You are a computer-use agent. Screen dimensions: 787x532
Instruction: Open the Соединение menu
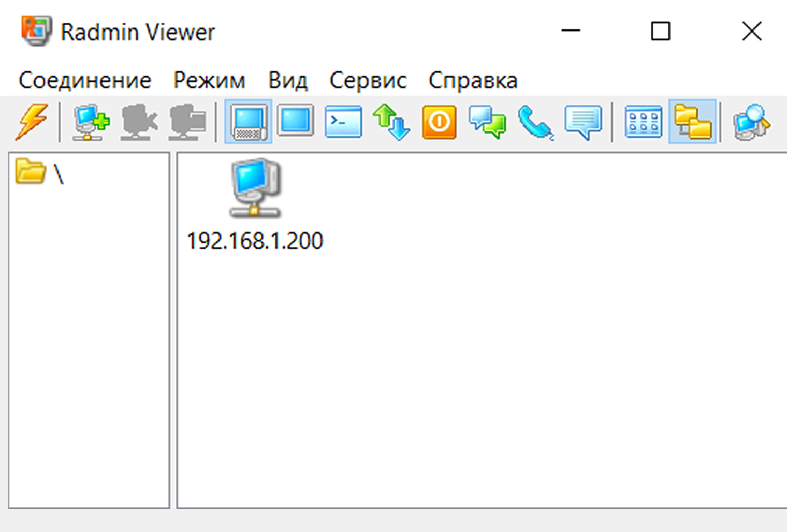click(x=85, y=81)
